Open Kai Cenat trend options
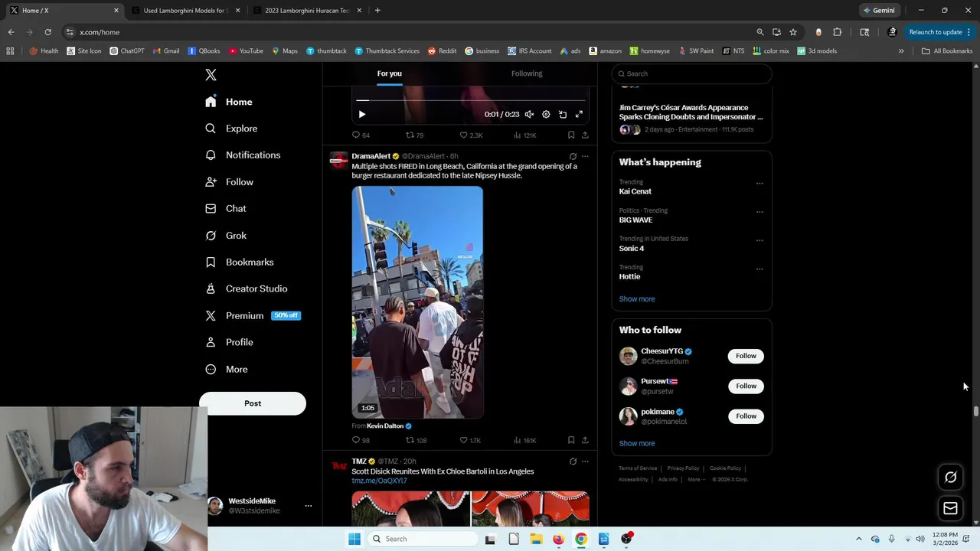Viewport: 980px width, 551px height. [759, 183]
